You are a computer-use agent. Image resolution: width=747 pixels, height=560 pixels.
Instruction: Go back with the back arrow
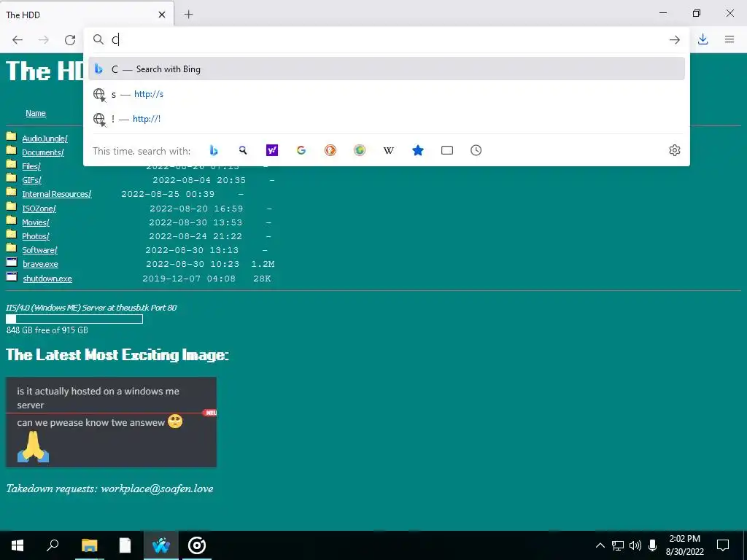point(18,40)
